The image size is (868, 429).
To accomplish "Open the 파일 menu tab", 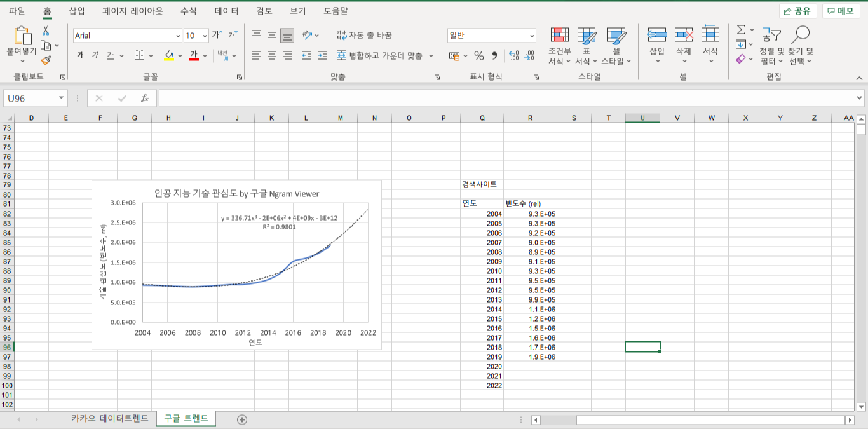I will coord(17,11).
